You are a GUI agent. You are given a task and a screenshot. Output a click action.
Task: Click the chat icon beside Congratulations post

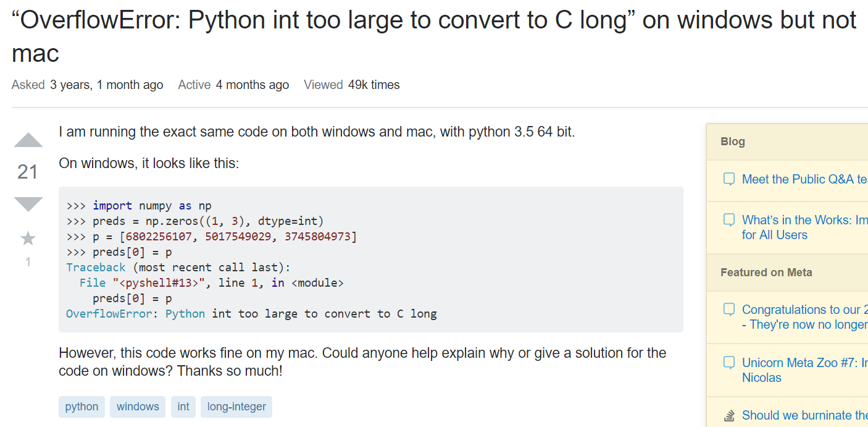[x=728, y=310]
